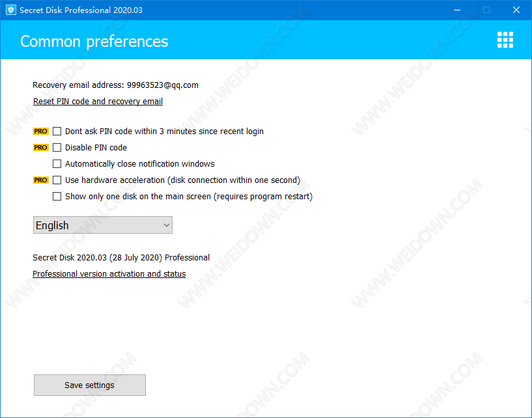
Task: Click PRO badge beside Disable PIN code
Action: point(40,147)
